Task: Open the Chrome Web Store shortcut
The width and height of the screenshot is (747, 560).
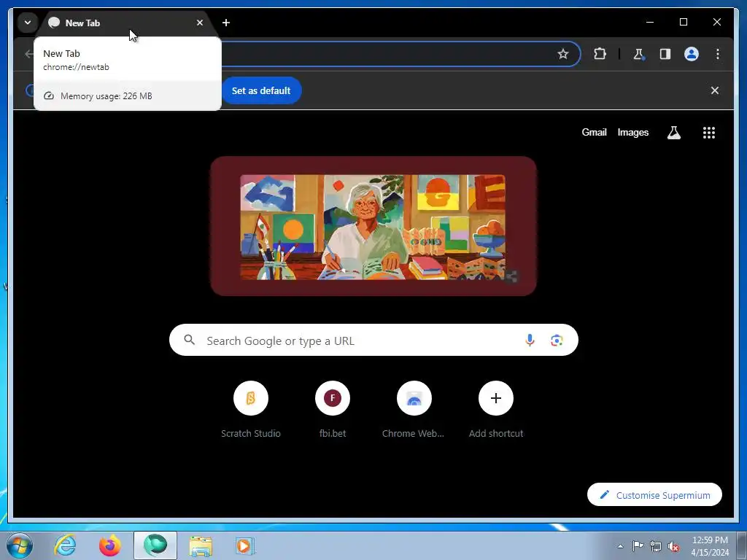Action: click(414, 408)
